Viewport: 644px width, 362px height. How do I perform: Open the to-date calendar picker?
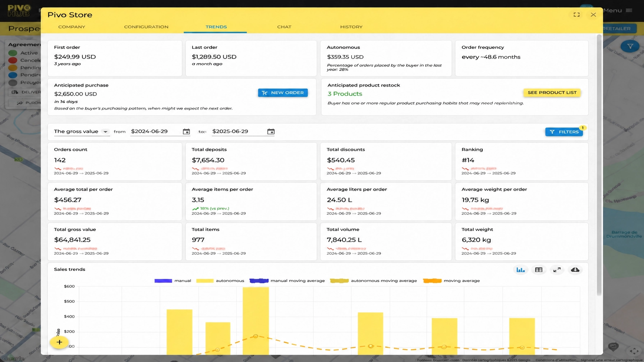271,131
